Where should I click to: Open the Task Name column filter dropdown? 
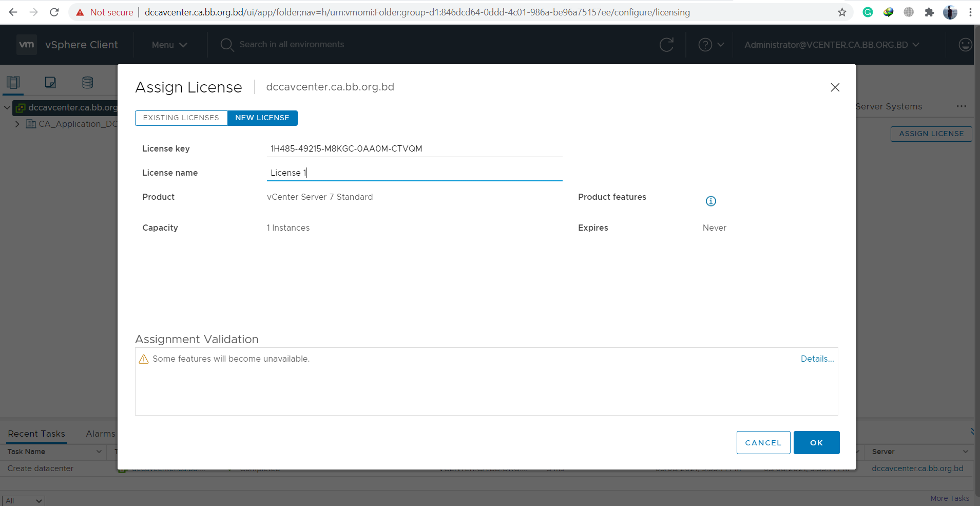(99, 452)
